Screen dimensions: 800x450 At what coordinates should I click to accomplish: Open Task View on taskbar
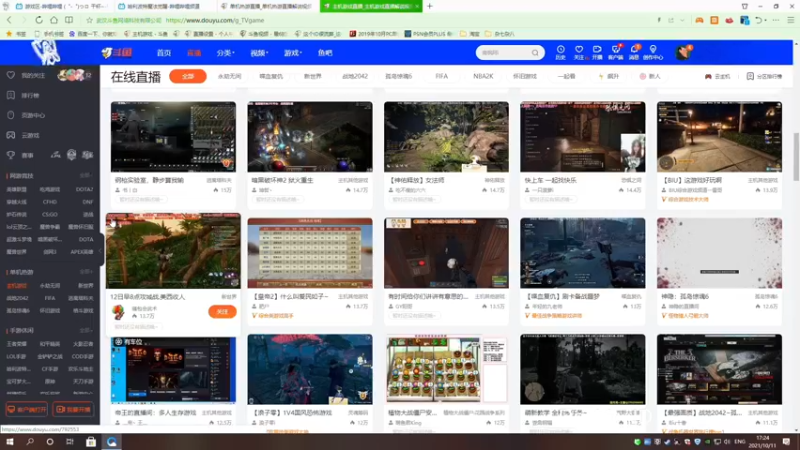coord(70,441)
